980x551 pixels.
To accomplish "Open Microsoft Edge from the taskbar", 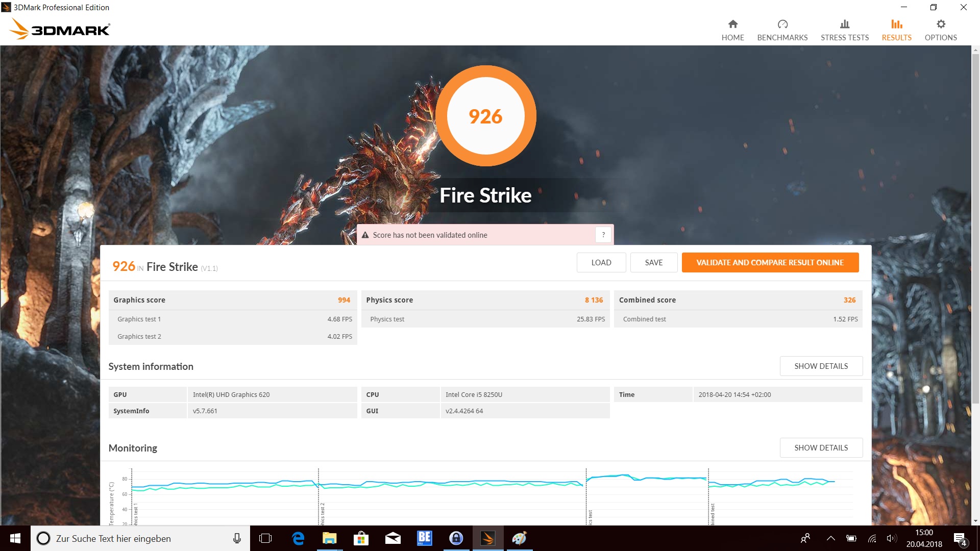I will click(298, 538).
